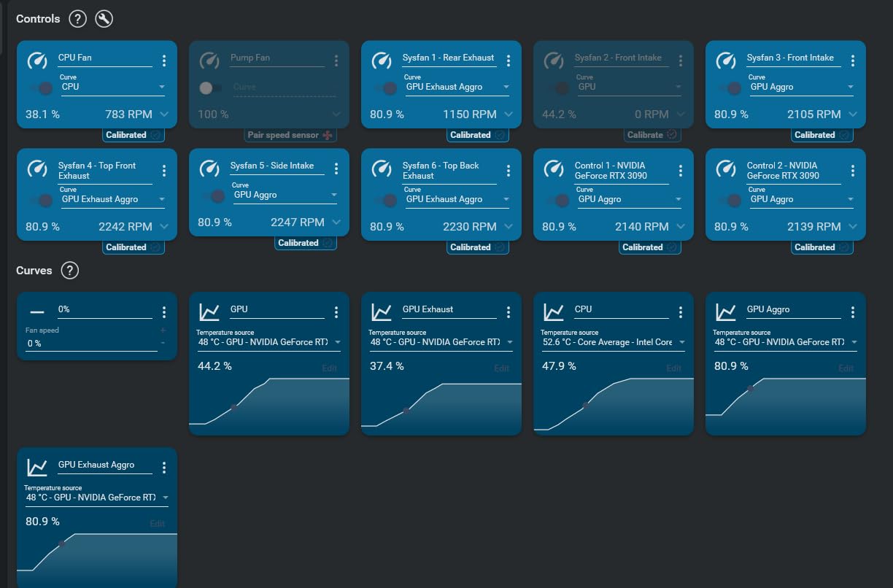The height and width of the screenshot is (588, 893).
Task: Click Pair speed sensor under Pump Fan
Action: 290,135
